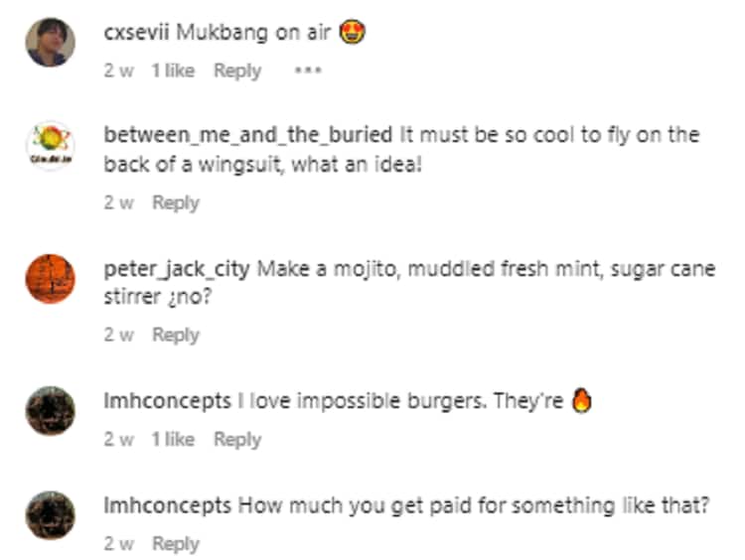Click avatar beside 'How much you get paid' comment
The image size is (745, 560).
coord(50,515)
